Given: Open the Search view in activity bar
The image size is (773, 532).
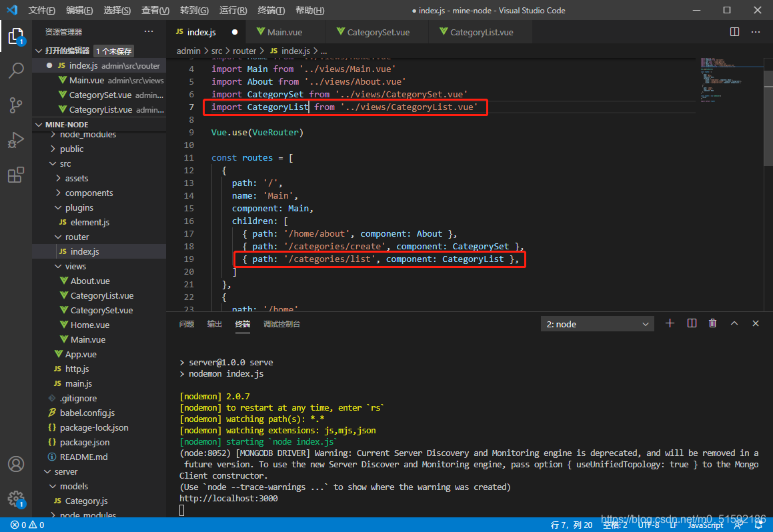Looking at the screenshot, I should [16, 70].
